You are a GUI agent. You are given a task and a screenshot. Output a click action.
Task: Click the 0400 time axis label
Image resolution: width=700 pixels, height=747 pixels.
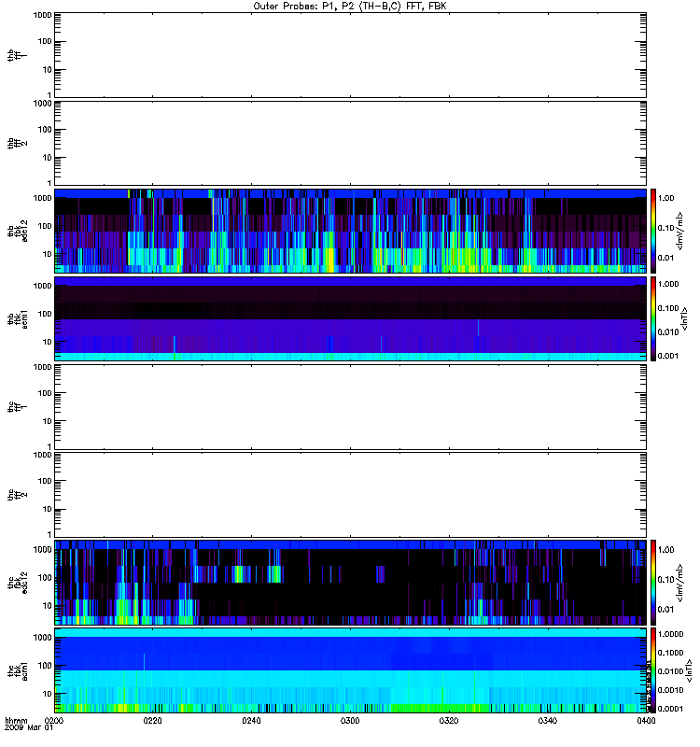(646, 721)
